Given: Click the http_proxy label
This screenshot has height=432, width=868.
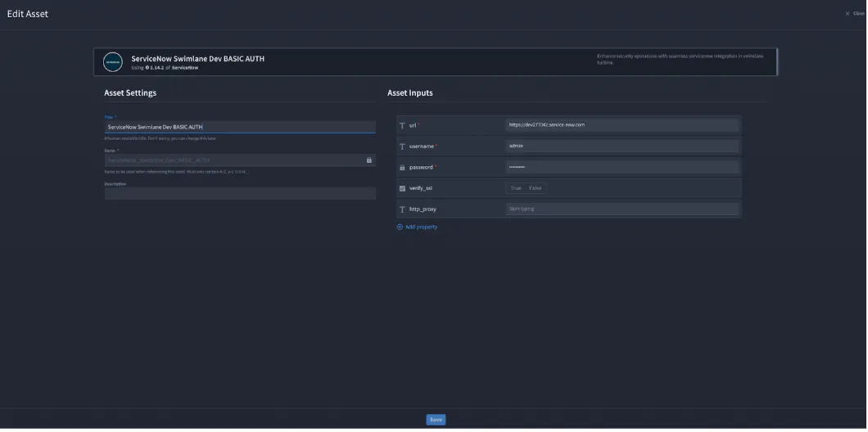Looking at the screenshot, I should pos(423,209).
